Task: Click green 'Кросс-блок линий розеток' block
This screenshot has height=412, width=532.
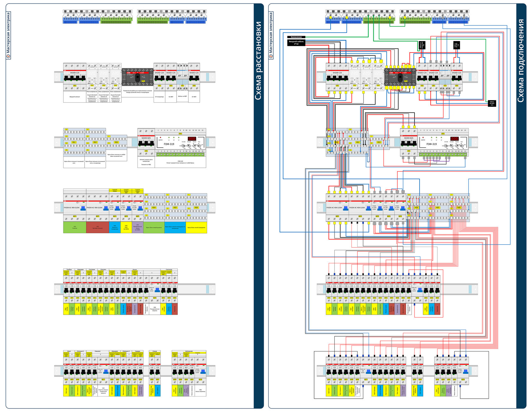Action: [x=154, y=228]
